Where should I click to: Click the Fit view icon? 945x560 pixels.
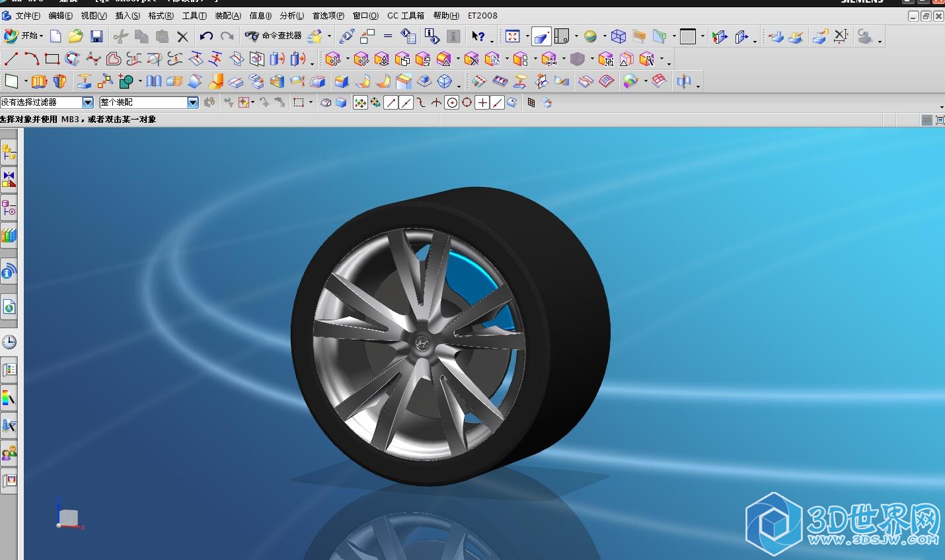tap(512, 36)
